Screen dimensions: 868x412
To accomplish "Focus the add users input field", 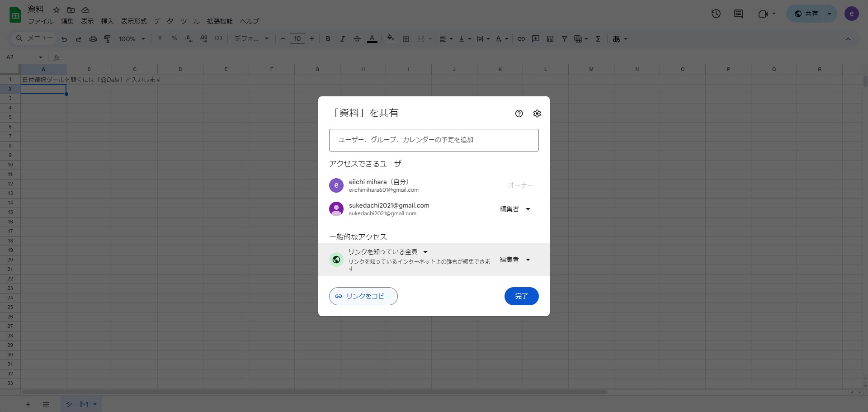I will point(434,140).
